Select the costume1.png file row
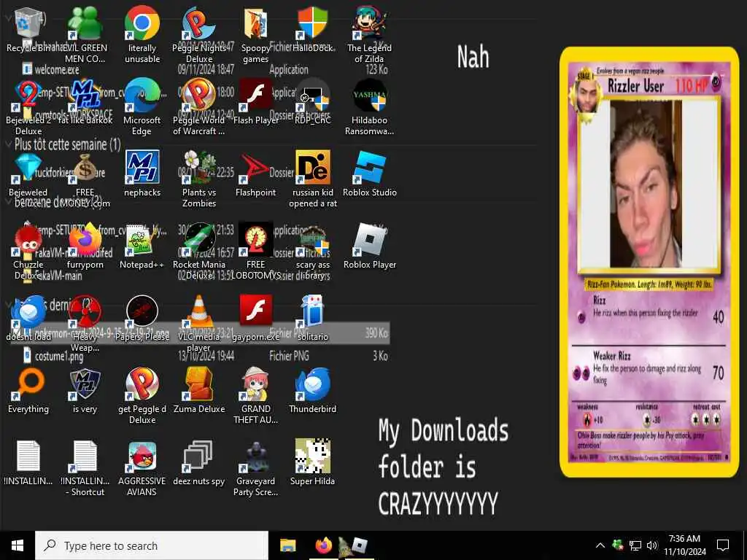 pos(206,356)
